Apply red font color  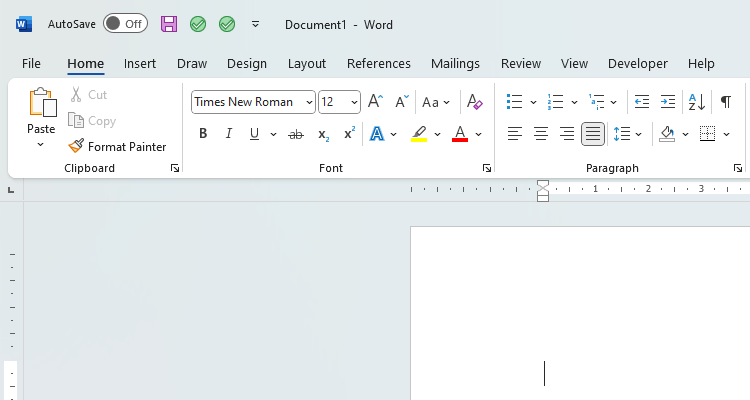[x=460, y=134]
